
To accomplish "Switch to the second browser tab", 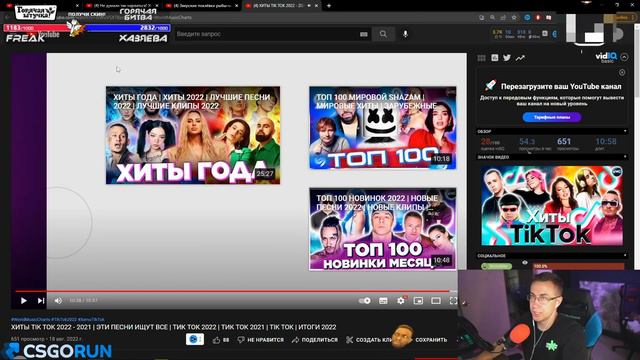I will [x=121, y=6].
